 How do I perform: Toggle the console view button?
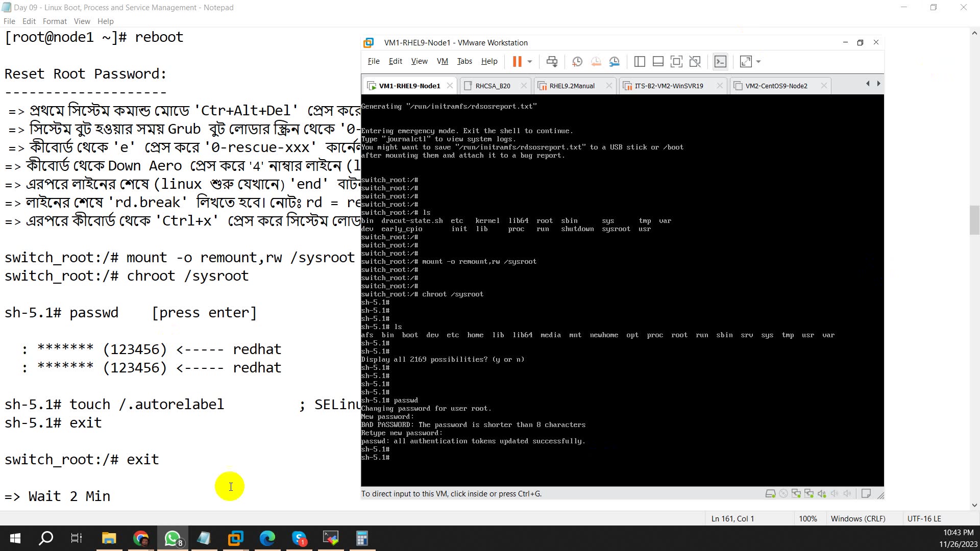pyautogui.click(x=721, y=61)
